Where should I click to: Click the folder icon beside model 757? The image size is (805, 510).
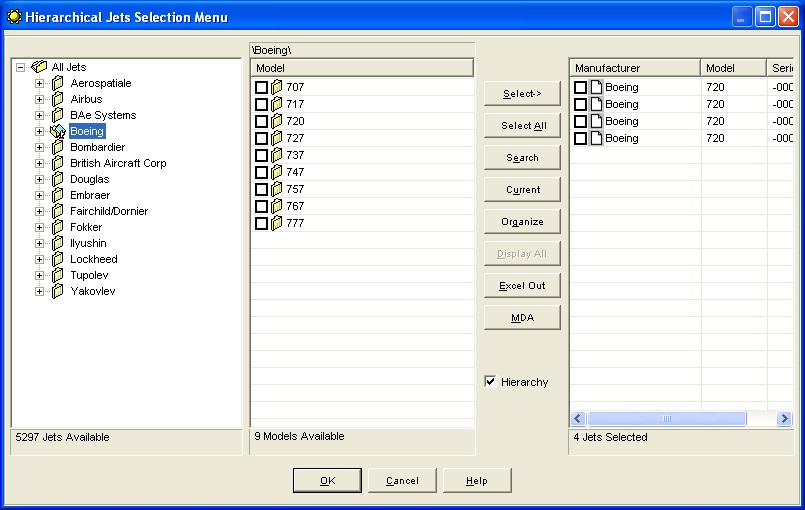coord(277,189)
